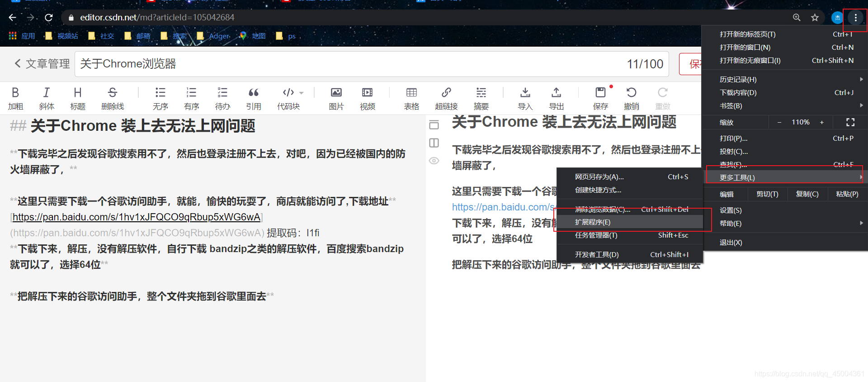Apply strikethrough (删除线)
Screen dimensions: 868x382
[x=113, y=98]
